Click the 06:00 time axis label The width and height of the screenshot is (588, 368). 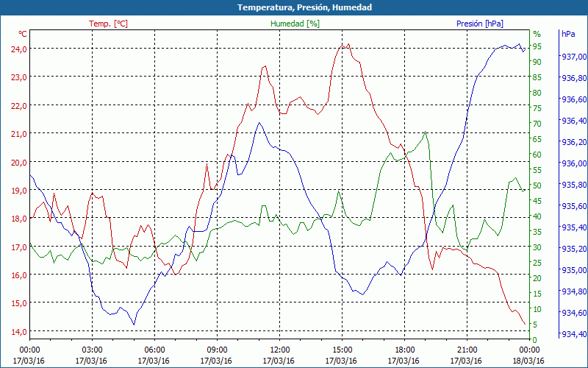tap(154, 350)
